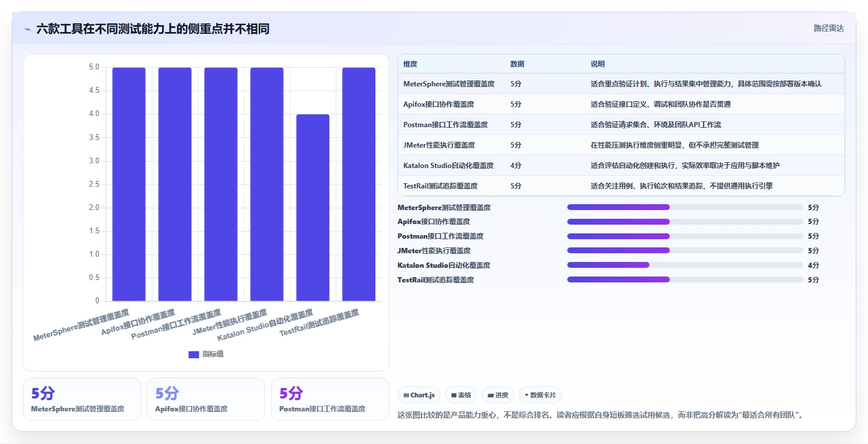868x444 pixels.
Task: Click the JMeter bar in the chart
Action: pos(267,184)
